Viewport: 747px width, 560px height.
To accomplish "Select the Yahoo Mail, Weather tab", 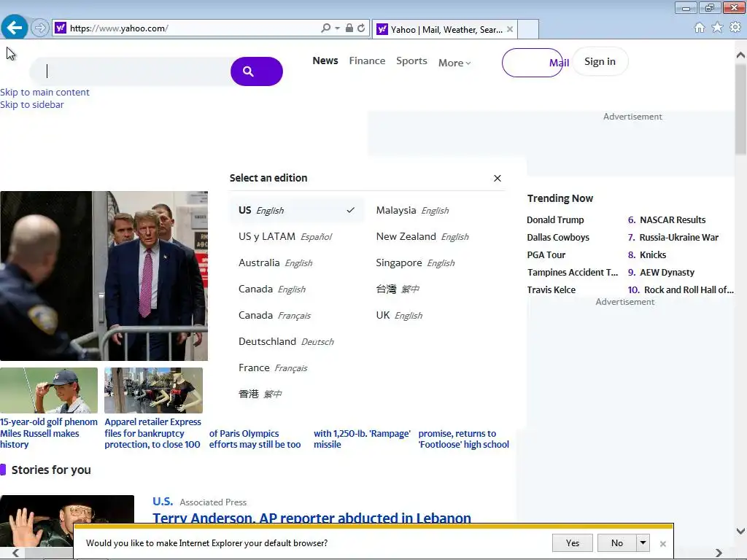I will [x=444, y=29].
